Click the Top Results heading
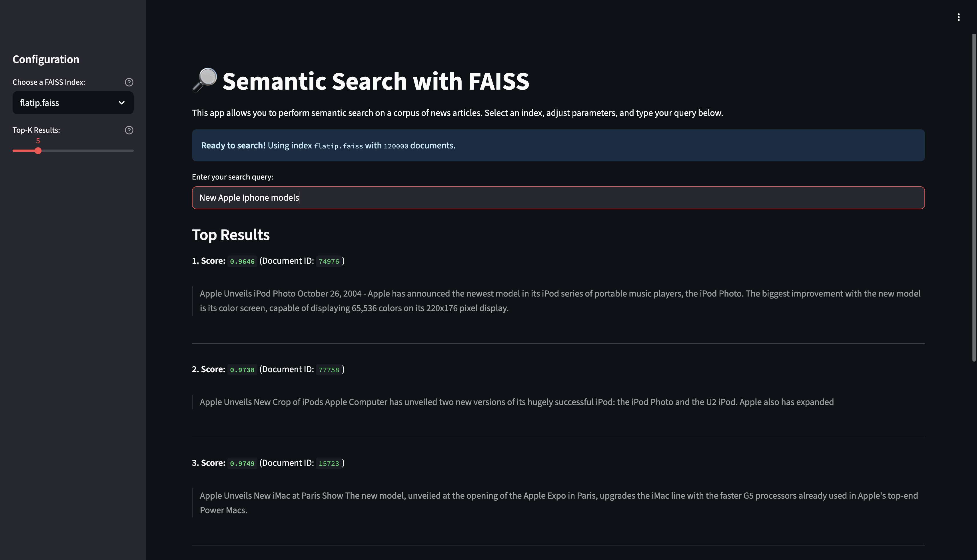 coord(231,235)
